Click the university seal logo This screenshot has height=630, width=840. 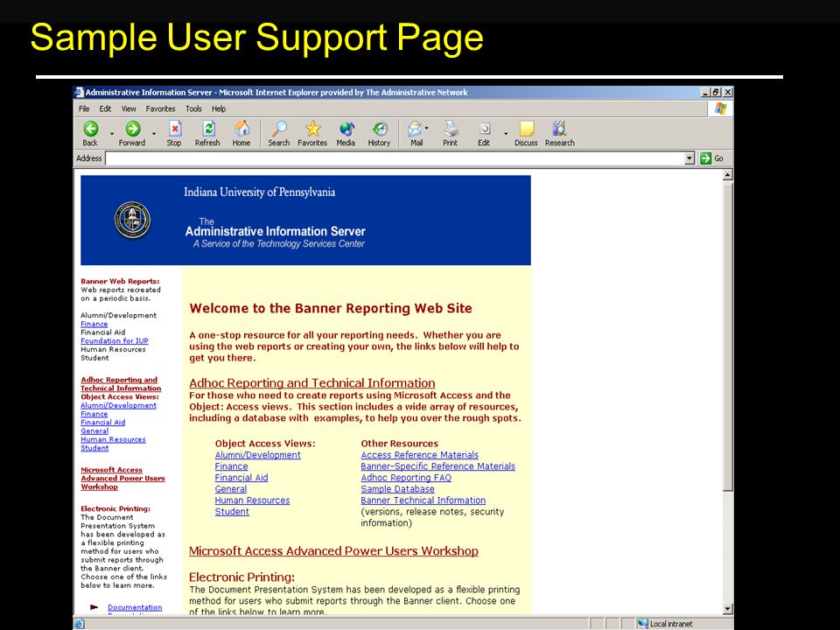[132, 220]
